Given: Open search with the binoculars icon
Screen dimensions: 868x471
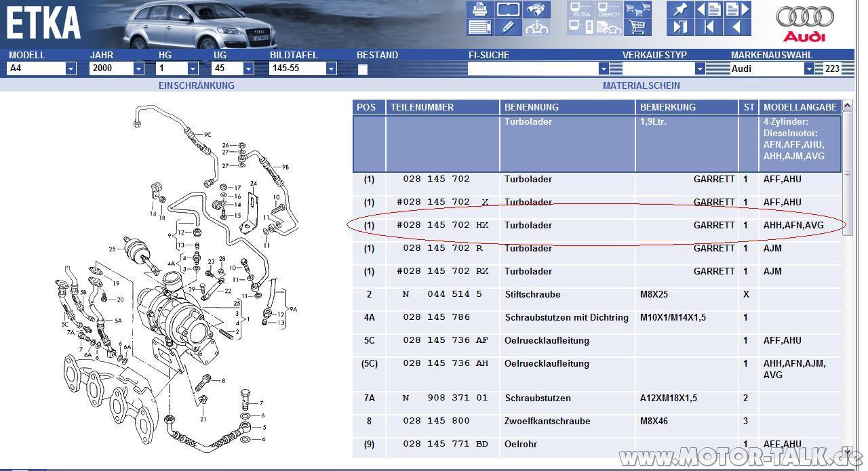Looking at the screenshot, I should click(536, 9).
